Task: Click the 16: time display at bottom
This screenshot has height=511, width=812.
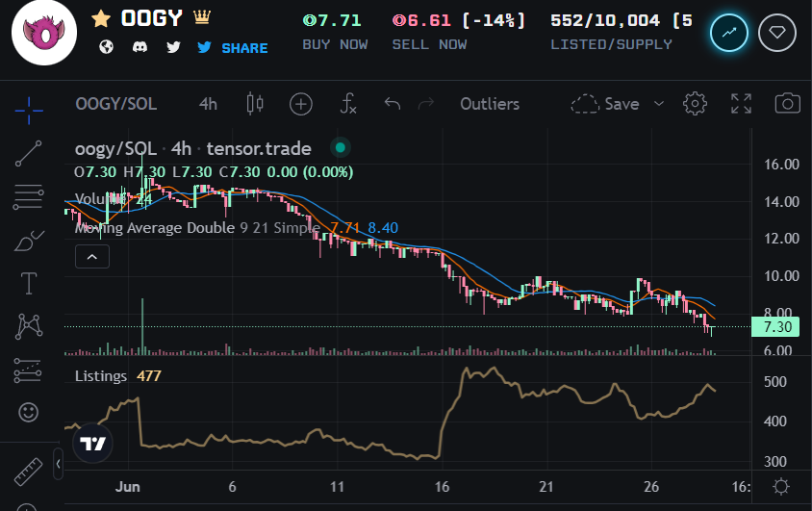Action: tap(741, 487)
